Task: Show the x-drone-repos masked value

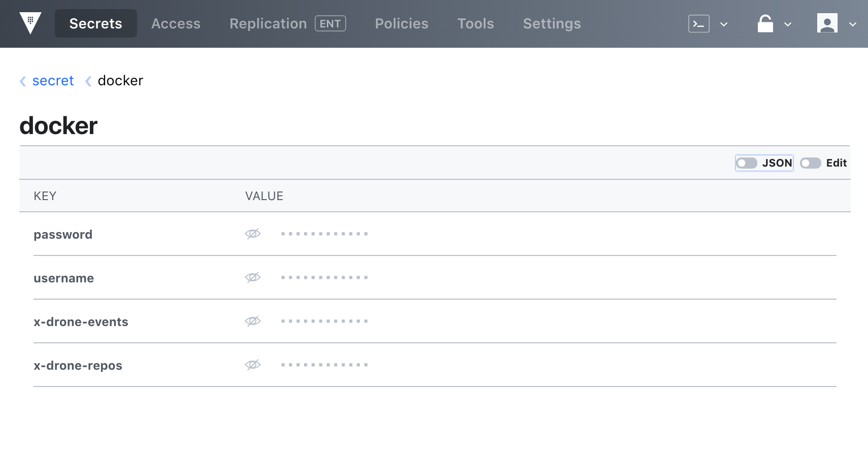Action: [253, 365]
